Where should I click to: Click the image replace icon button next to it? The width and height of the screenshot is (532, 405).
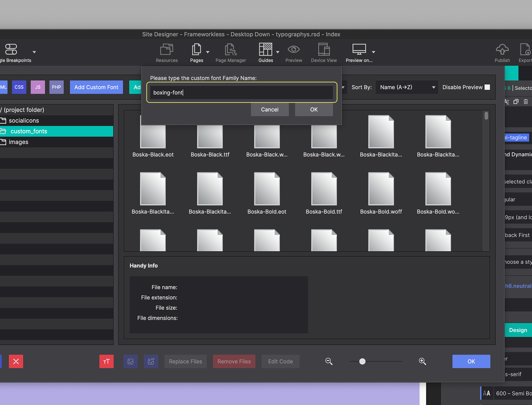(151, 361)
